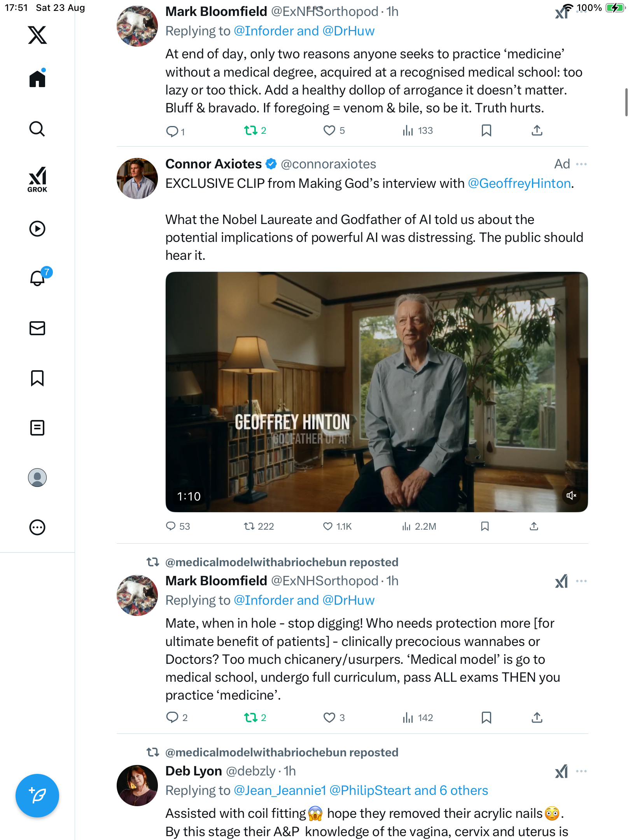This screenshot has height=840, width=630.
Task: Open the notifications bell
Action: (x=37, y=278)
